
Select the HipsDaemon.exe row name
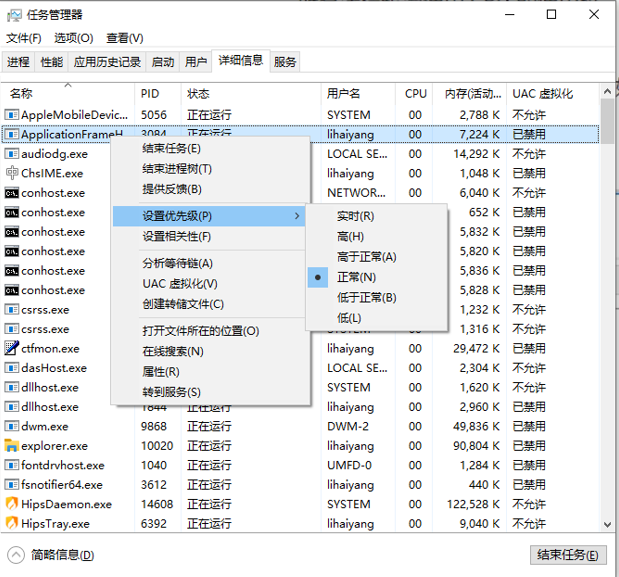coord(66,504)
